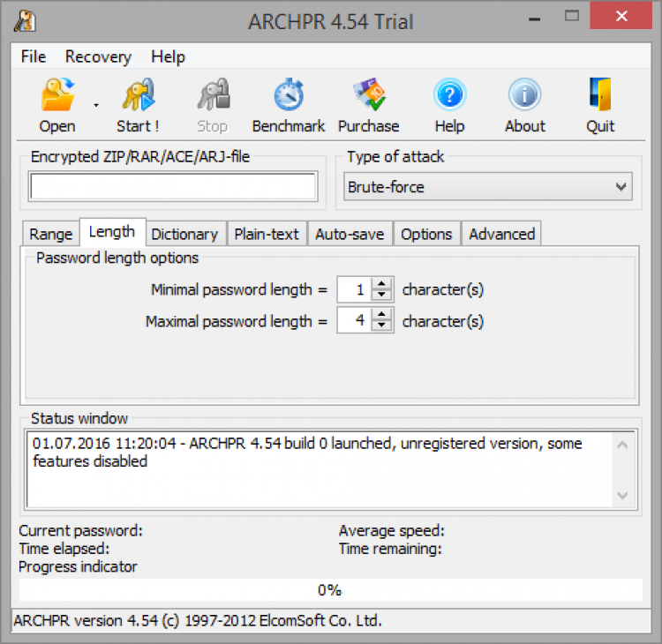This screenshot has width=662, height=644.
Task: Open the File menu
Action: pyautogui.click(x=34, y=56)
